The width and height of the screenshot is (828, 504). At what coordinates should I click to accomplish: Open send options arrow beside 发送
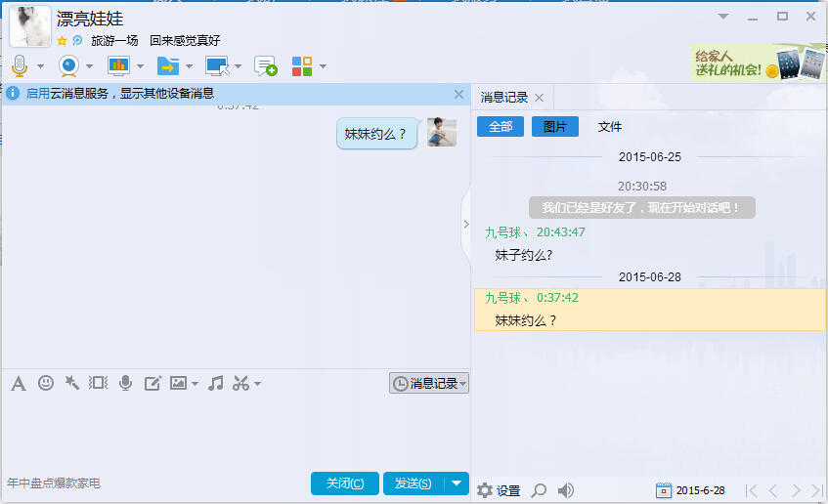(x=457, y=483)
